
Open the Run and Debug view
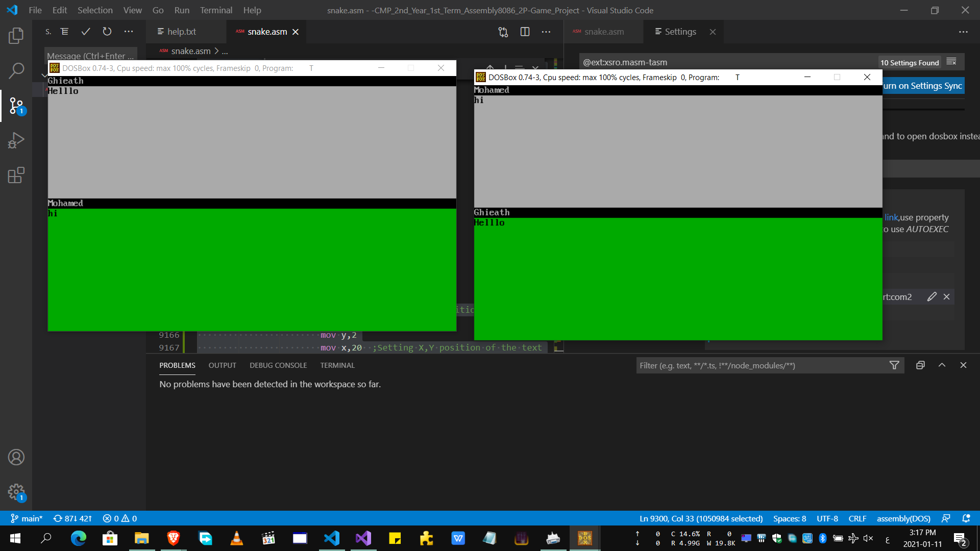pos(16,140)
